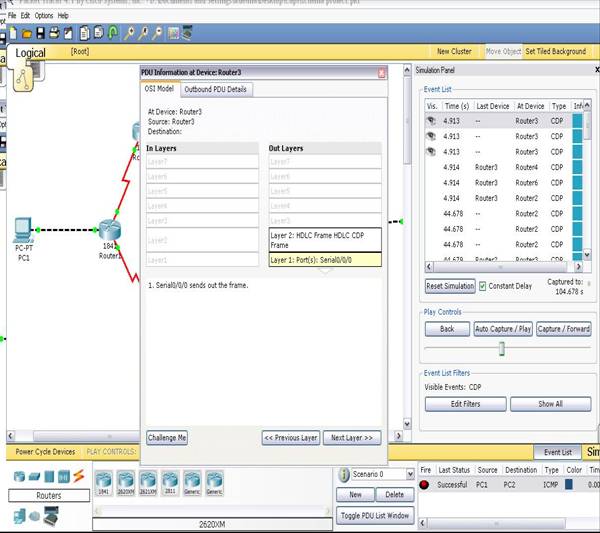Pick the 2620XM router model
The height and width of the screenshot is (533, 600).
point(126,483)
